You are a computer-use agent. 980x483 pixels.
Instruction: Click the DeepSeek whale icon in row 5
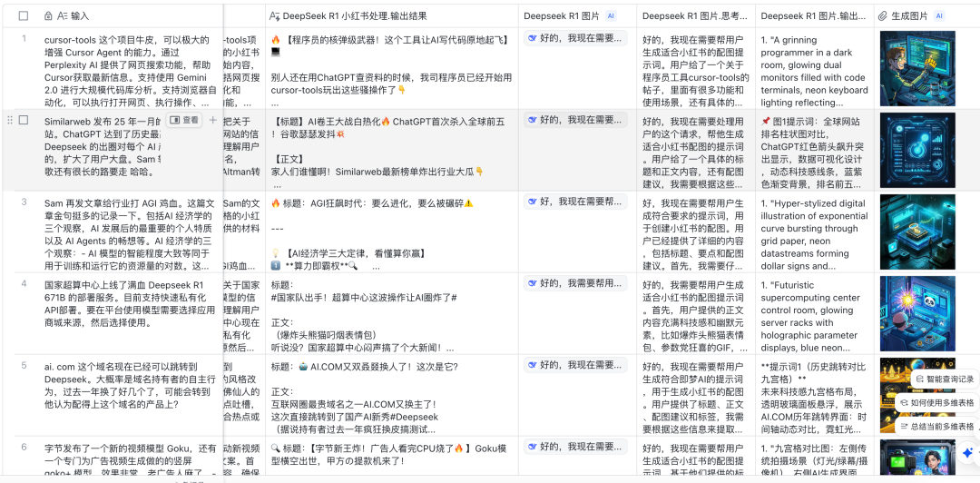533,364
